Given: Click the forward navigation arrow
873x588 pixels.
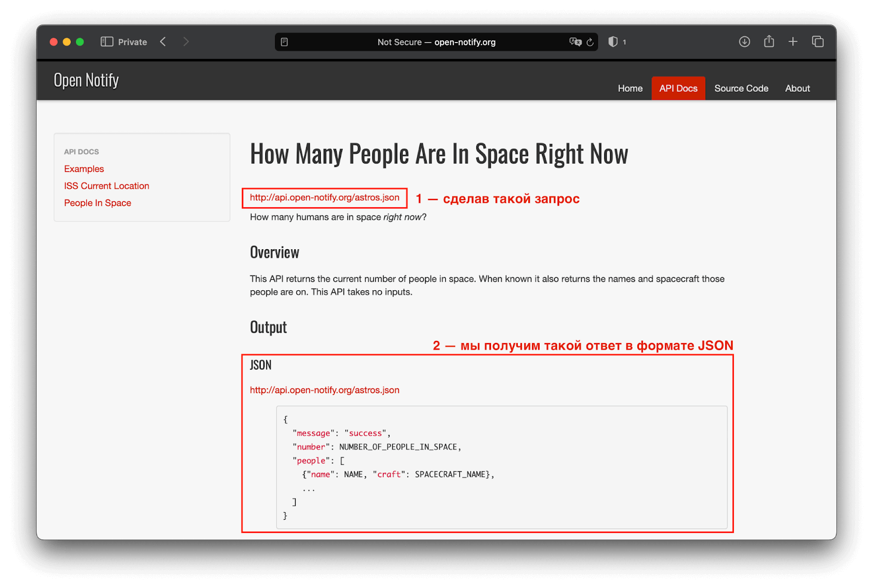Looking at the screenshot, I should click(186, 41).
